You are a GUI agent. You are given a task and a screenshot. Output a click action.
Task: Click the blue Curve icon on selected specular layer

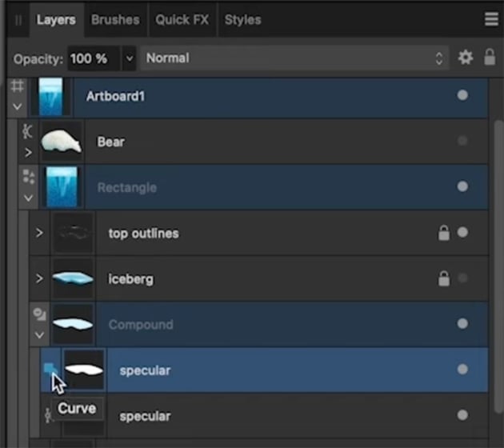coord(50,368)
